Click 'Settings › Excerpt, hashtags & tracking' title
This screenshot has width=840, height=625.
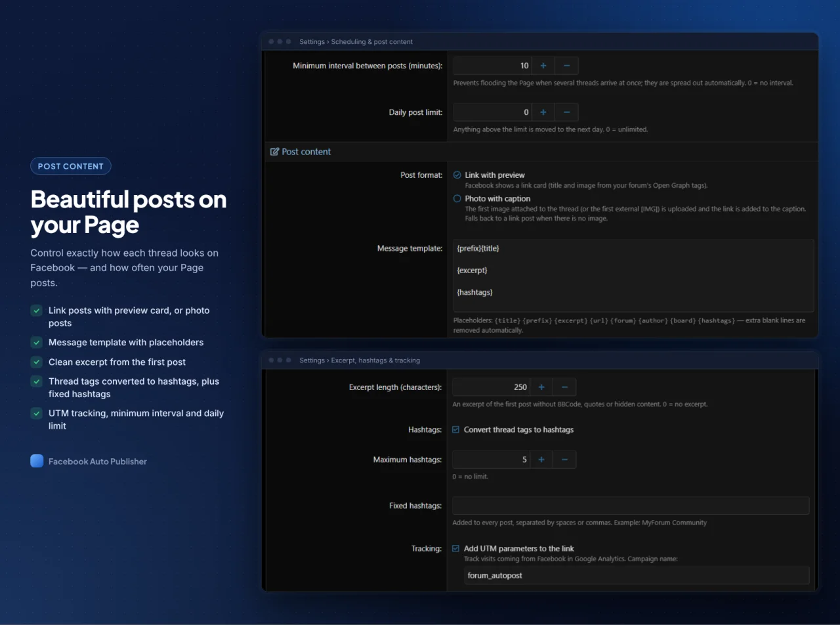pos(360,360)
